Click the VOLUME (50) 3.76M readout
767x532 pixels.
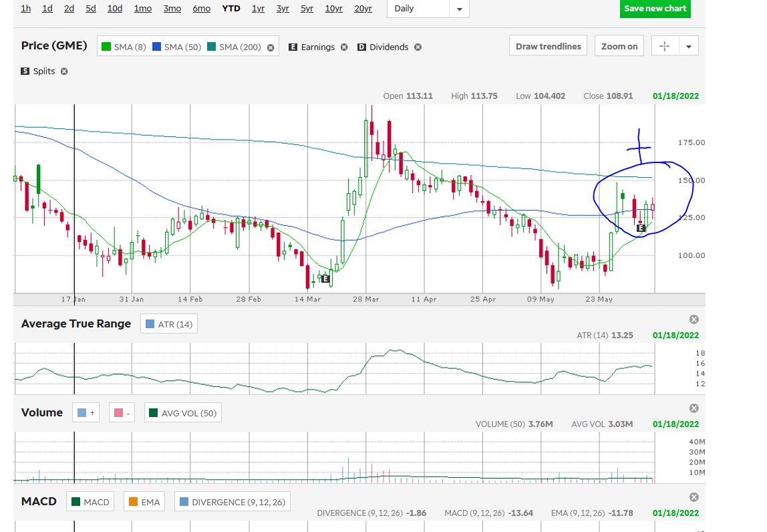click(514, 424)
